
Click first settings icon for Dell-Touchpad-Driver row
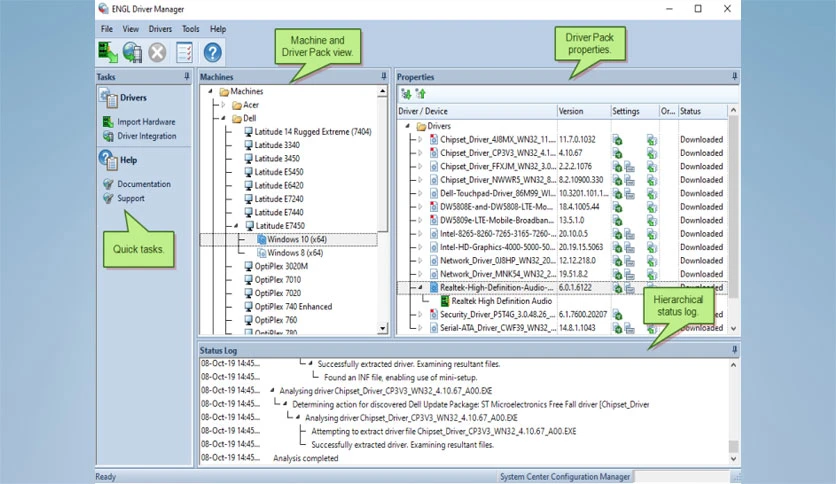click(x=617, y=193)
